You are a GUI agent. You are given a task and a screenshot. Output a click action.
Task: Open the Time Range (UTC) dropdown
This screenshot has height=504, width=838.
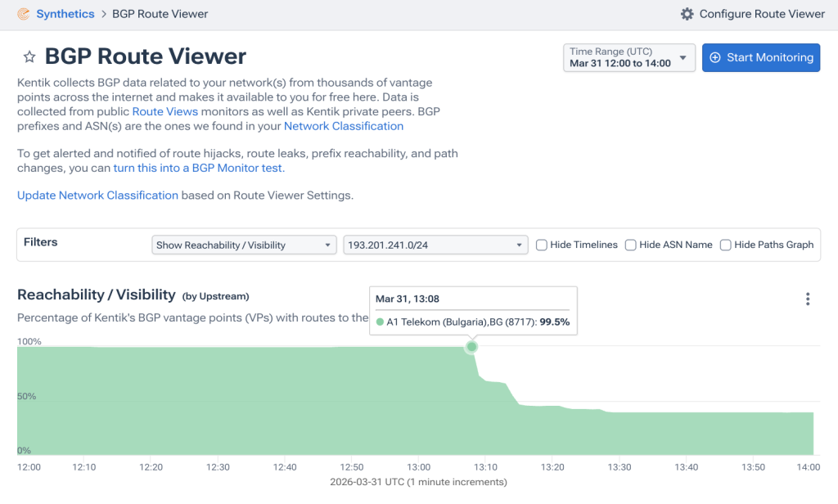tap(629, 58)
